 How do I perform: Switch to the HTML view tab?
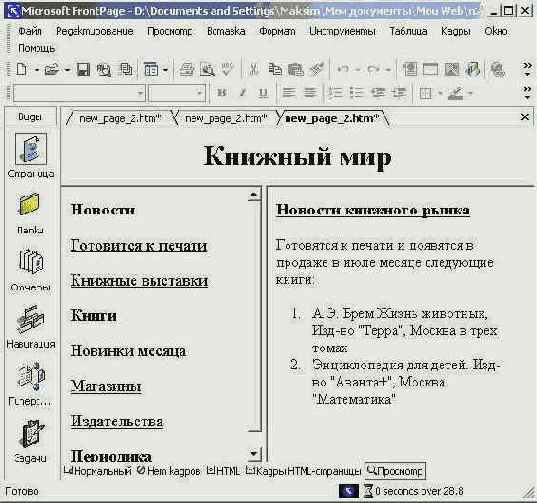point(223,471)
